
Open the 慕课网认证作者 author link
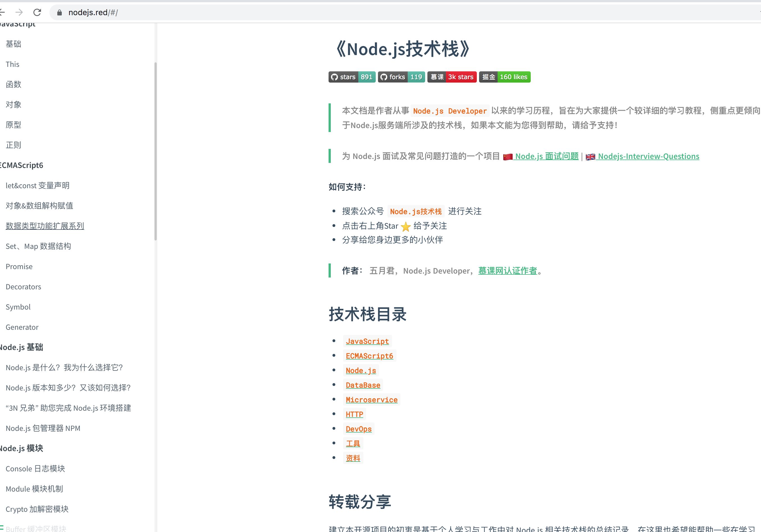tap(507, 271)
